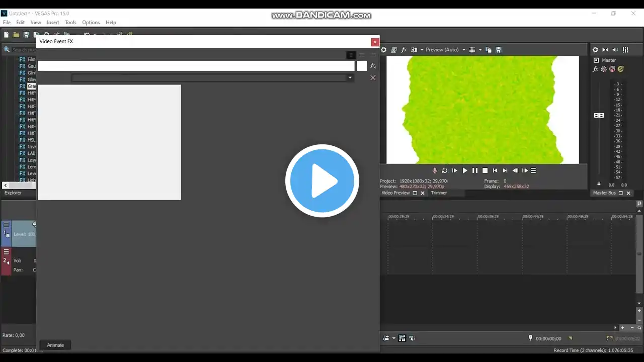Toggle the preview overlays grid icon
Viewport: 644px width, 362px height.
(x=472, y=50)
